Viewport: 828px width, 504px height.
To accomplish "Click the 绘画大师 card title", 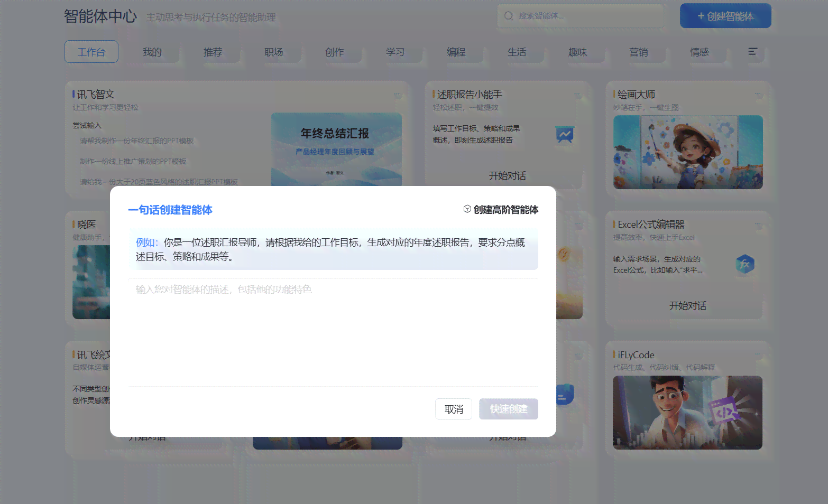I will click(636, 94).
